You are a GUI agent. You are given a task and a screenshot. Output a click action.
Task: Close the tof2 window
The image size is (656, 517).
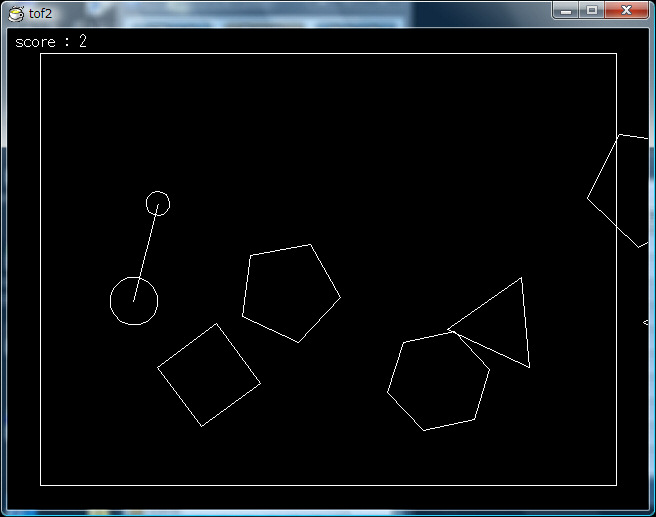click(626, 10)
